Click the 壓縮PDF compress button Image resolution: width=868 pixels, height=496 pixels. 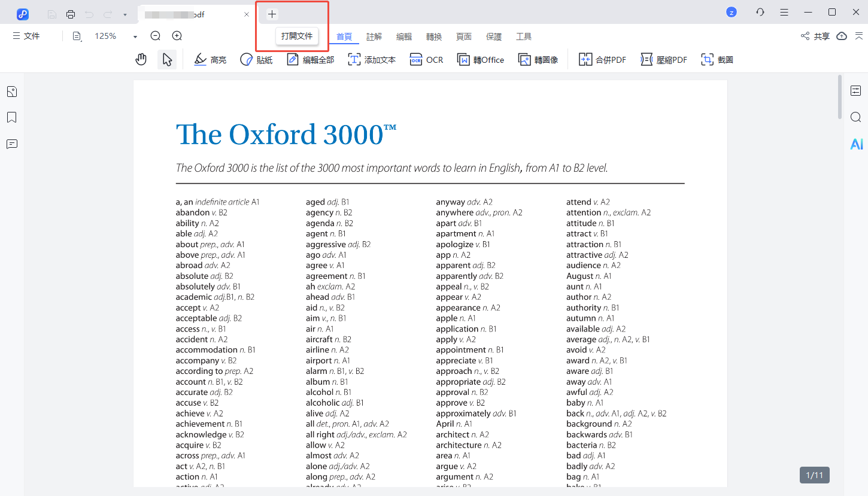click(664, 60)
